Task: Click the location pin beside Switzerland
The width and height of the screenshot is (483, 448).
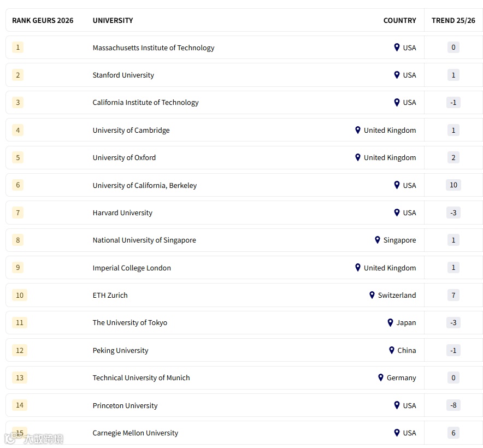Action: coord(372,295)
